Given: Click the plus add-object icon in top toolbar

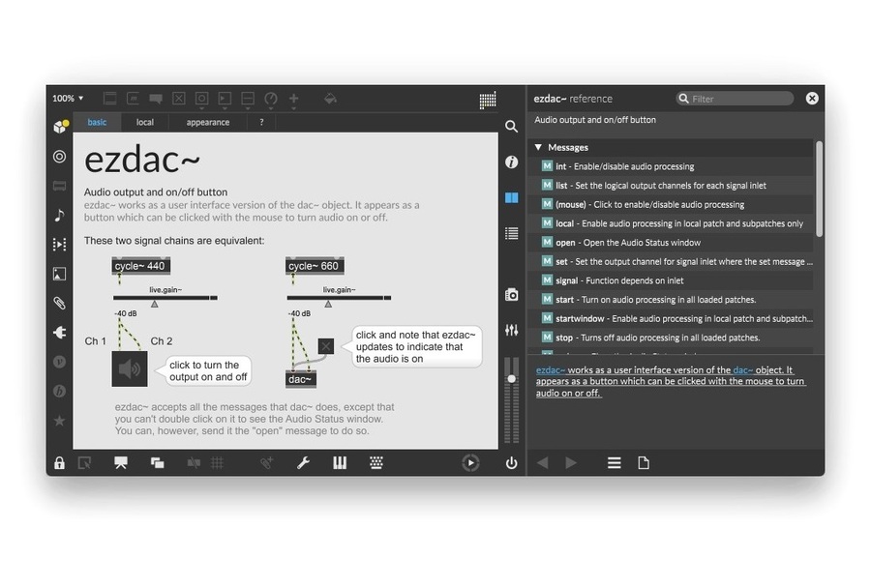Looking at the screenshot, I should point(294,99).
